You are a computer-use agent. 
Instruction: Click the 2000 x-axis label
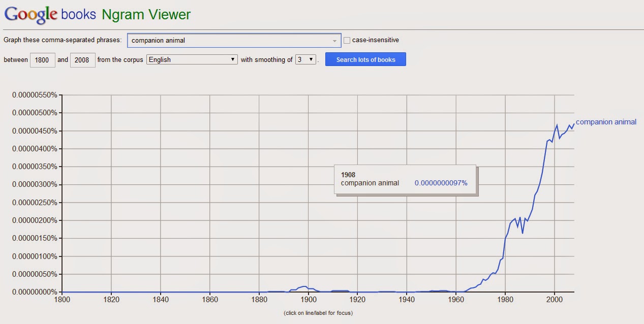[554, 300]
